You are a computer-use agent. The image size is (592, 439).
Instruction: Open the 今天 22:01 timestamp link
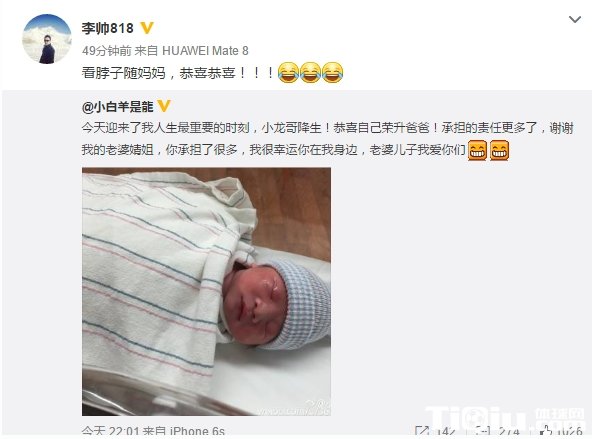coord(110,431)
